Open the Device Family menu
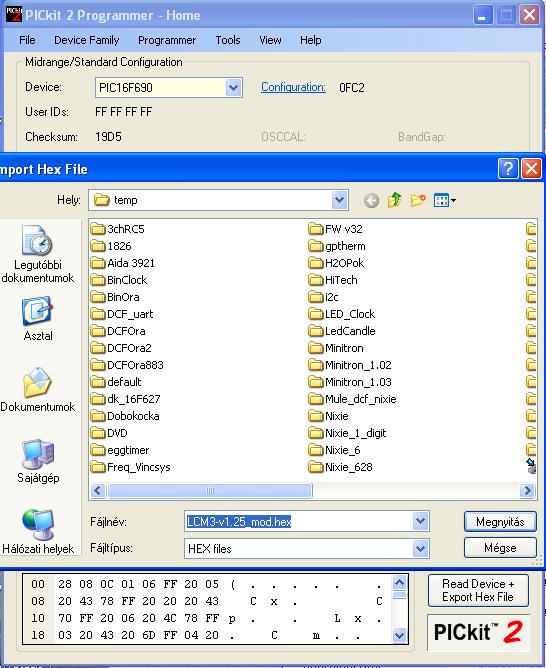The image size is (546, 668). pos(86,40)
